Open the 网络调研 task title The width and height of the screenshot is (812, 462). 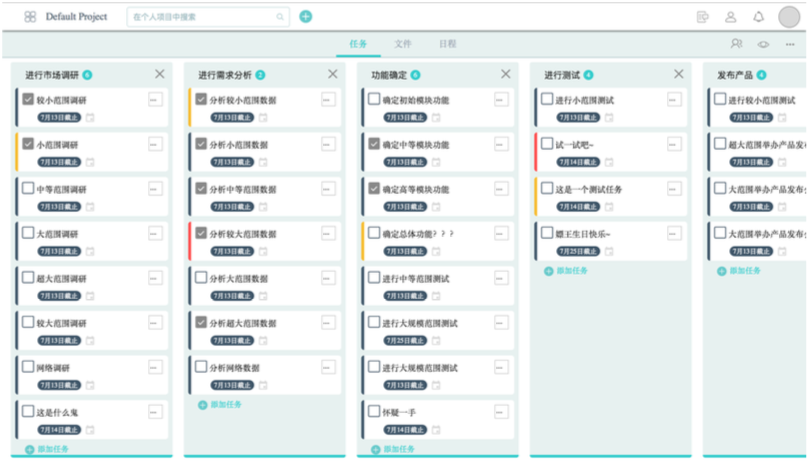tap(53, 368)
